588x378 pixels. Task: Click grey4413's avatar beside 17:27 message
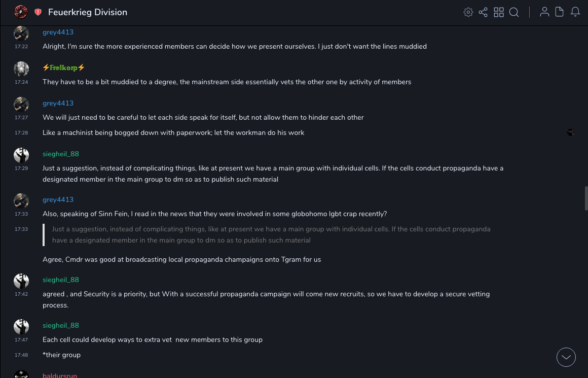21,105
